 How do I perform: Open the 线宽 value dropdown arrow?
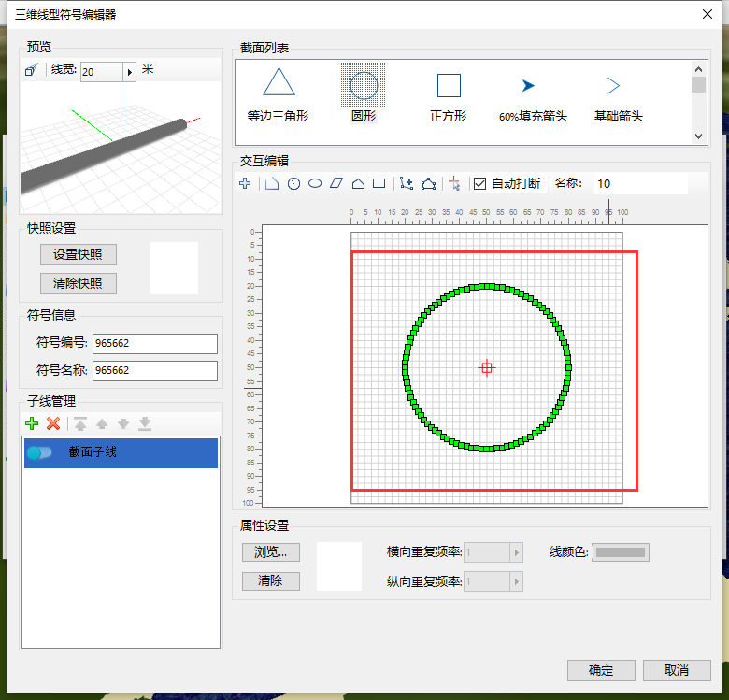point(130,72)
